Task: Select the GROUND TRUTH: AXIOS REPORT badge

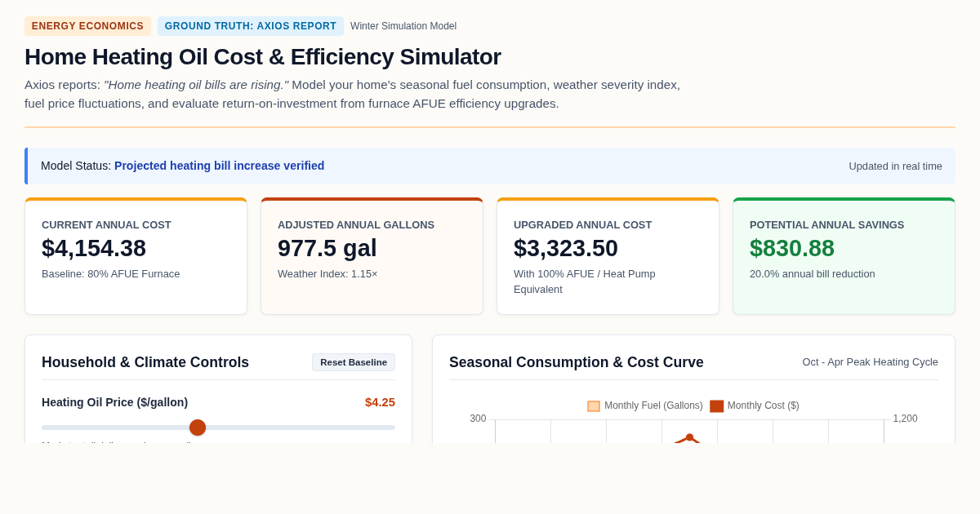Action: [251, 26]
